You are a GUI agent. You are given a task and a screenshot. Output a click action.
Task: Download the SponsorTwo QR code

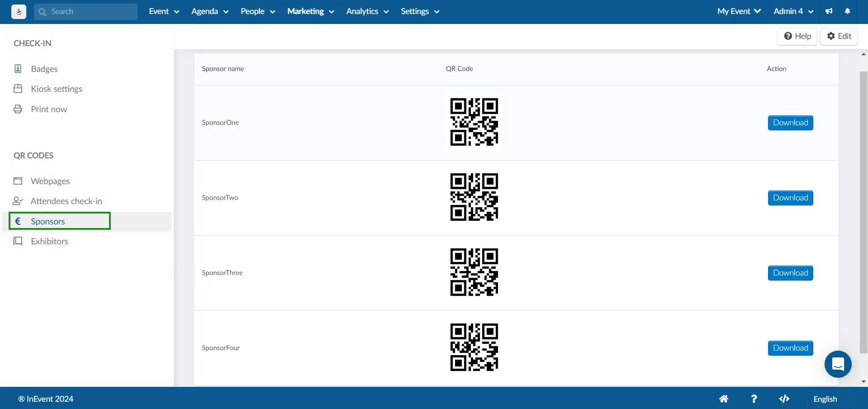point(790,198)
